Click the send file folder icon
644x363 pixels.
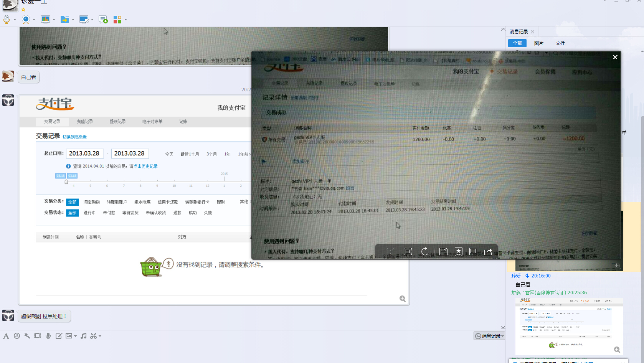[x=65, y=19]
